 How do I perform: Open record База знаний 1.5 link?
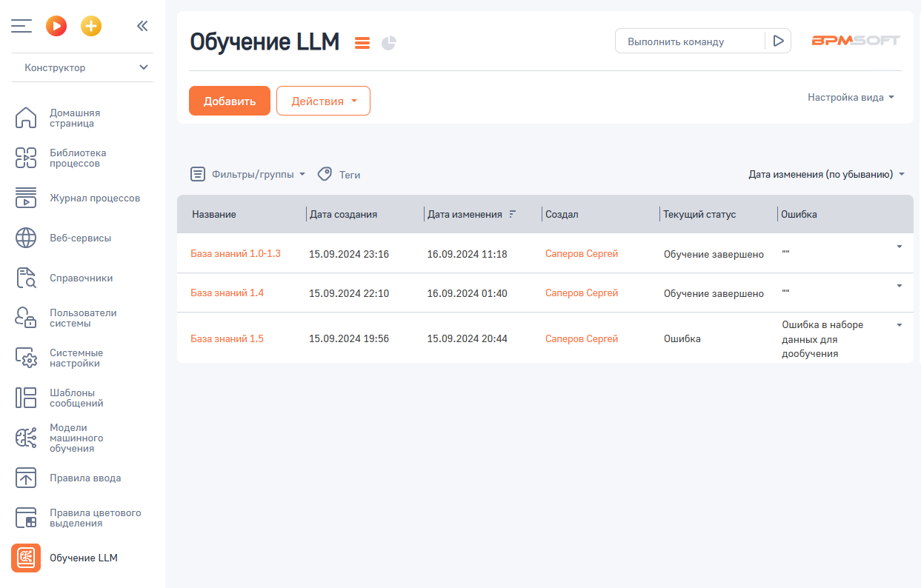pos(227,338)
